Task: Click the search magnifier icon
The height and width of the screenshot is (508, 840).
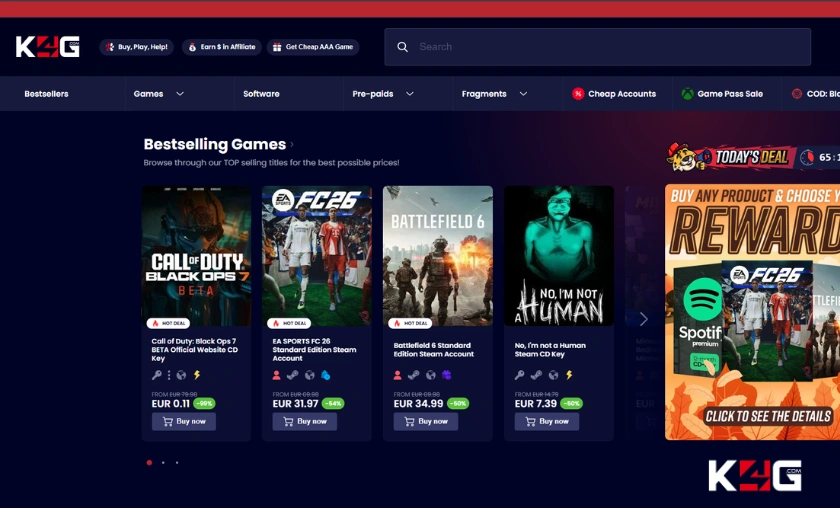Action: (402, 47)
